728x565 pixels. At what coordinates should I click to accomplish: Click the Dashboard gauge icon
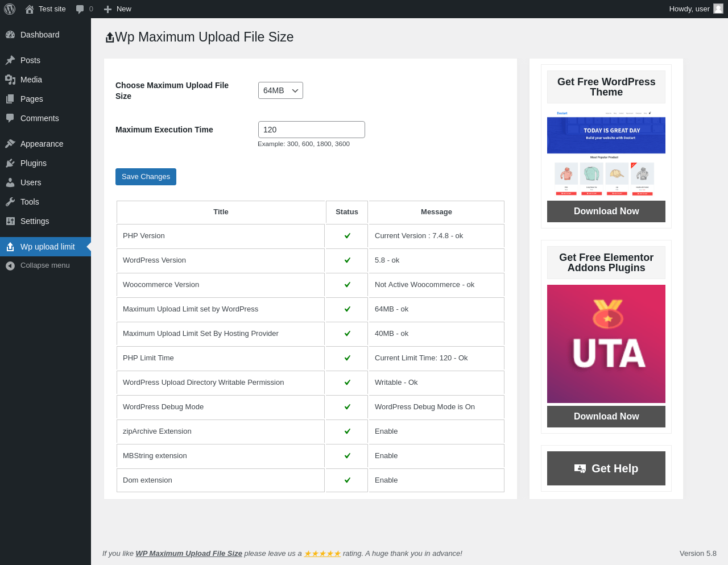pyautogui.click(x=10, y=35)
